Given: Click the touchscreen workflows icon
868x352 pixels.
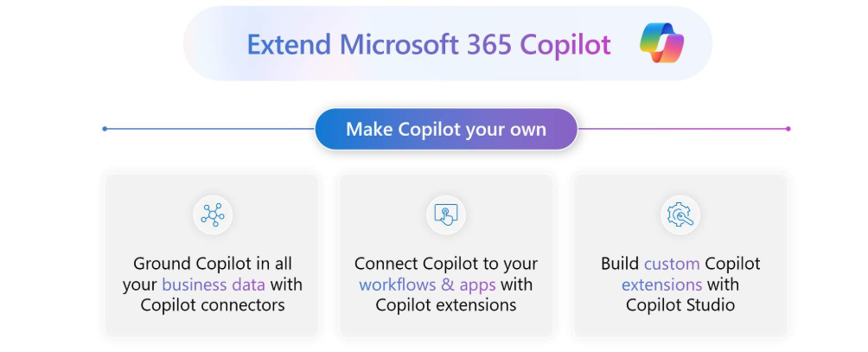Looking at the screenshot, I should click(446, 214).
